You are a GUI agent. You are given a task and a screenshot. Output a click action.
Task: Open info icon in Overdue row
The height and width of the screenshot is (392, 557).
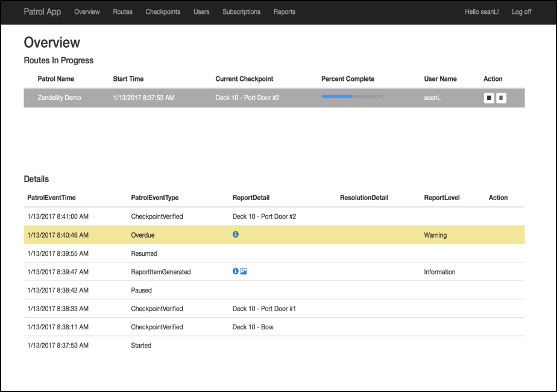(x=236, y=234)
